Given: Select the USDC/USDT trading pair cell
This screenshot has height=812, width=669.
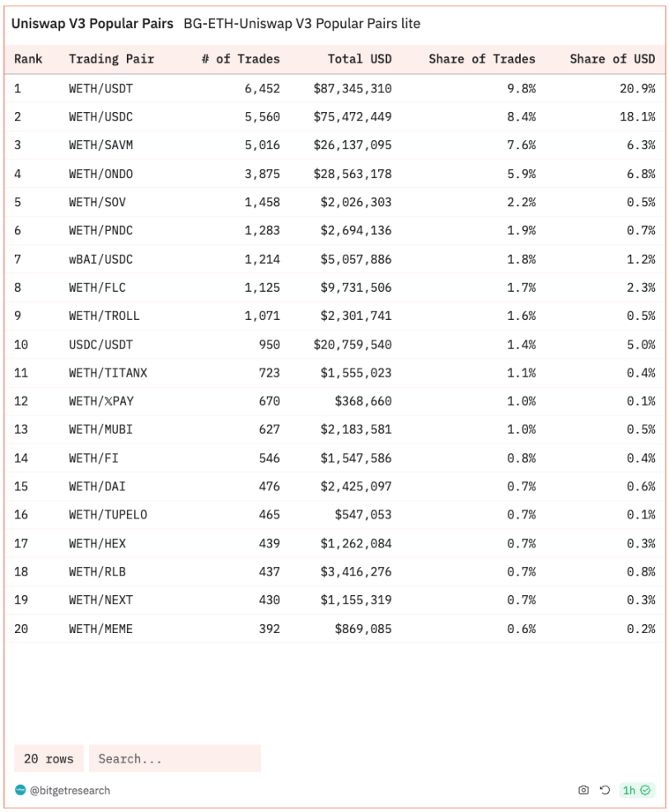Looking at the screenshot, I should coord(101,345).
